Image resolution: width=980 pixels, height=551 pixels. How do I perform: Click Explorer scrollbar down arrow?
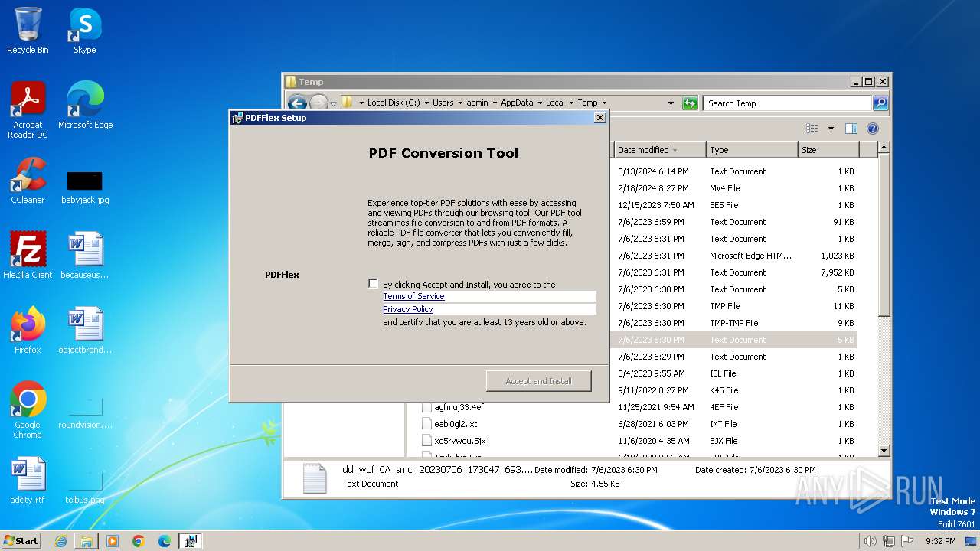click(x=884, y=451)
